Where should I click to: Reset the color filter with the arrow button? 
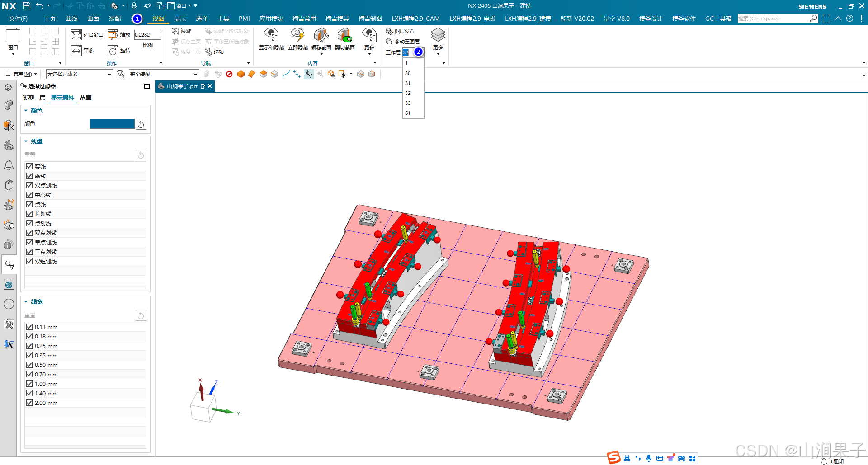(141, 124)
